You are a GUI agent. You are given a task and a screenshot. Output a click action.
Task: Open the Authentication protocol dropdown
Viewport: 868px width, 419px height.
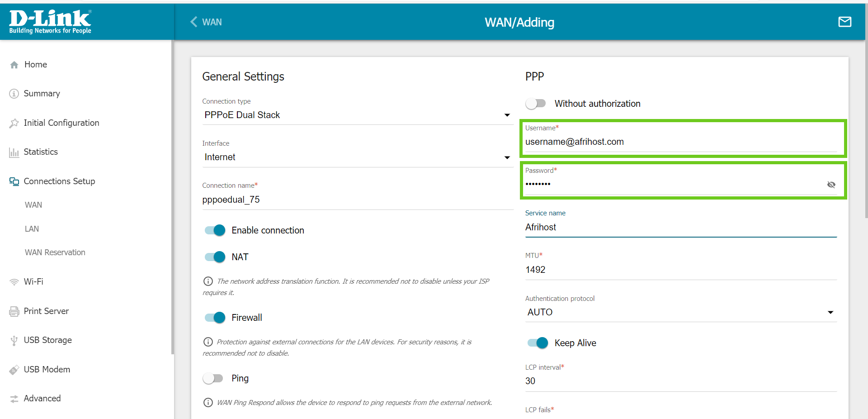[x=680, y=312]
